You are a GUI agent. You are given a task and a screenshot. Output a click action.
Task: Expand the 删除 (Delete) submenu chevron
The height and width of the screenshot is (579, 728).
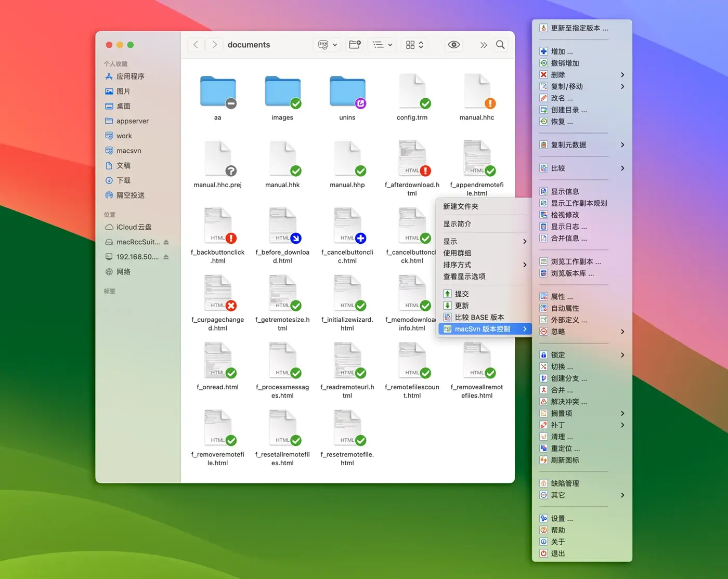click(x=622, y=74)
